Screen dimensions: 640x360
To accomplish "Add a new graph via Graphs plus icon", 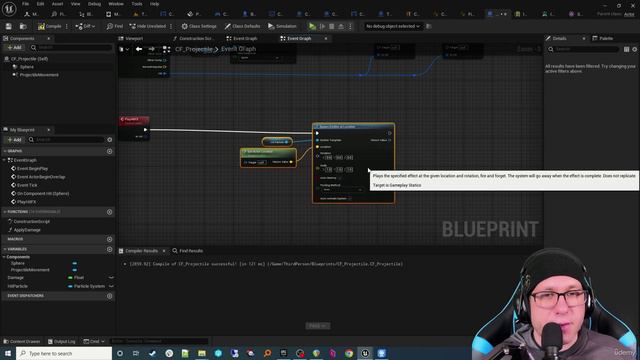I will (109, 151).
